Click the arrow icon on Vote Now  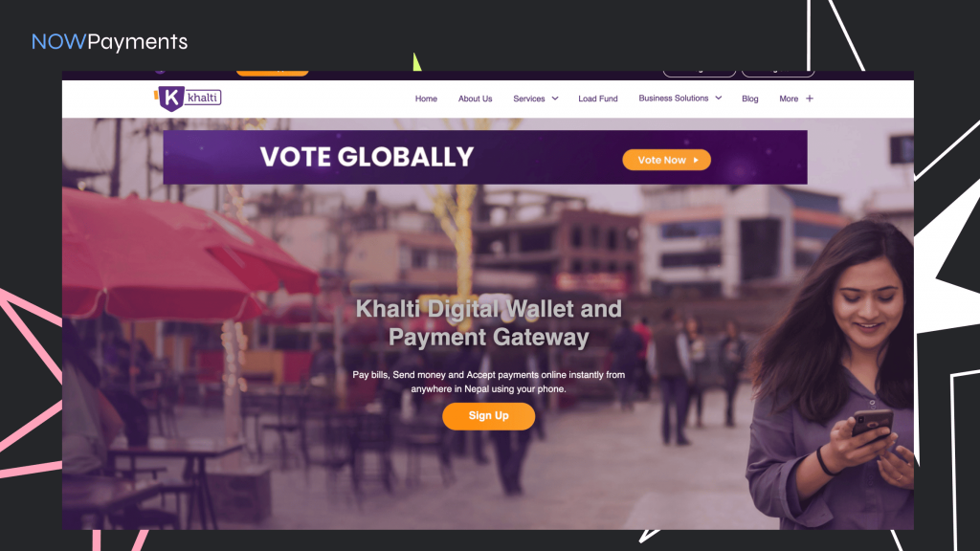click(x=696, y=160)
